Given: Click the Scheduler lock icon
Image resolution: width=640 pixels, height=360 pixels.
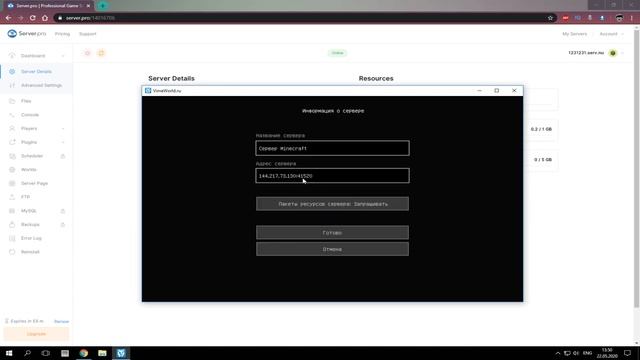Looking at the screenshot, I should pos(63,156).
